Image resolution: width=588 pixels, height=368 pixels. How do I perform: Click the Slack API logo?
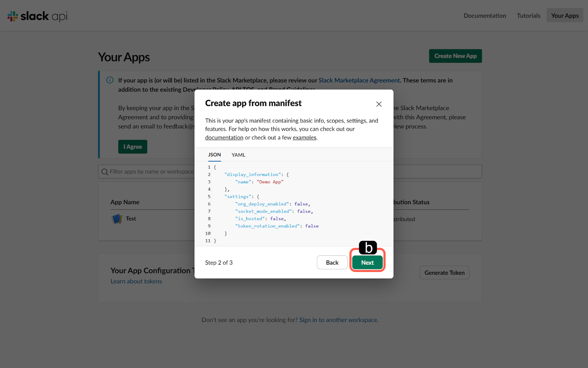click(37, 16)
